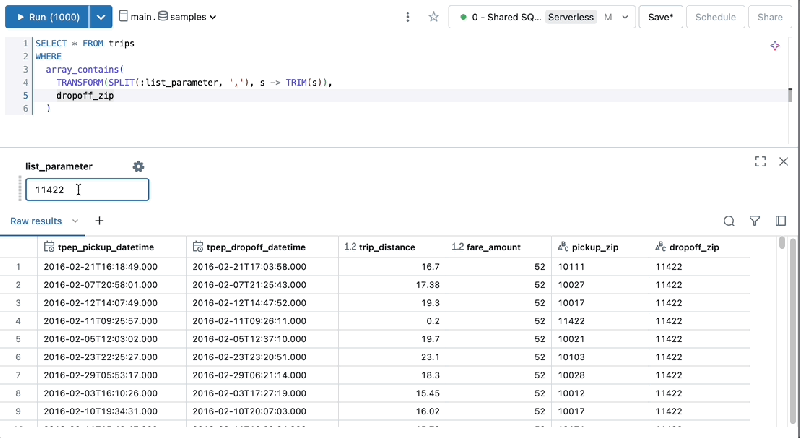
Task: Click the string type icon of dropoff_zip
Action: 660,247
